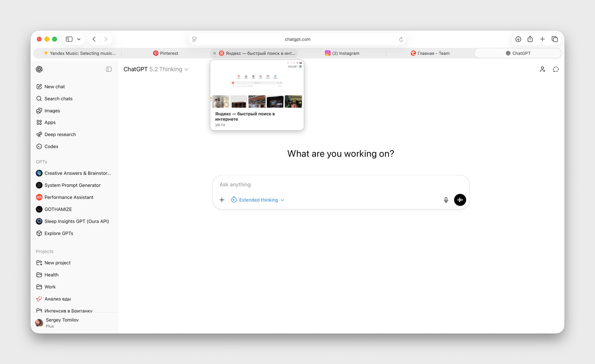Click the Explore GPTs cube icon
Image resolution: width=595 pixels, height=364 pixels.
39,234
